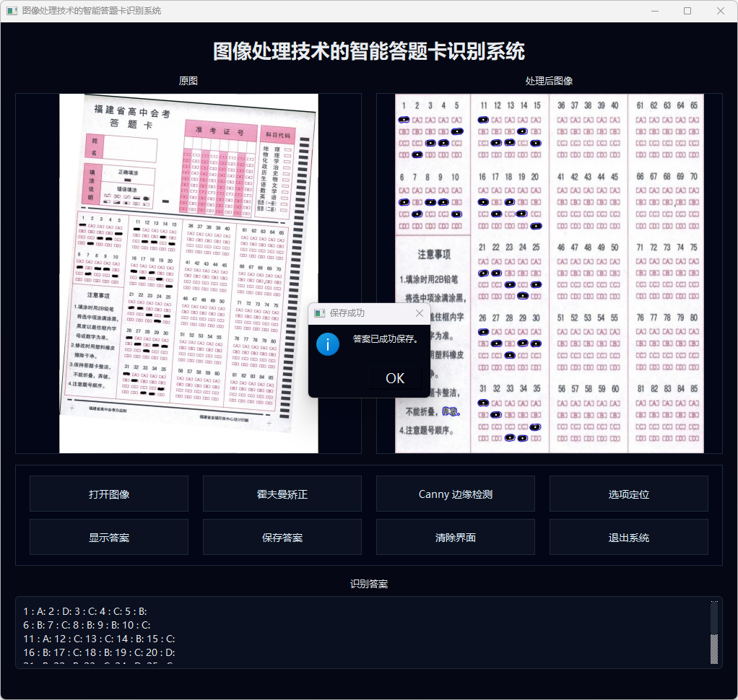Close the 保存成功 dialog with X
738x700 pixels.
(420, 313)
